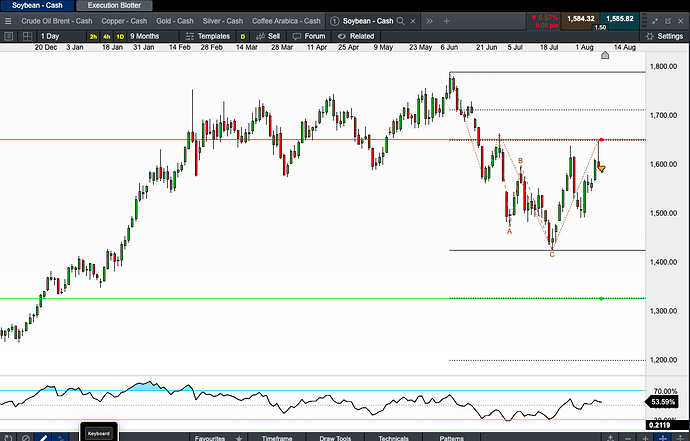Click the 1,584.32 sell price button

(x=580, y=18)
